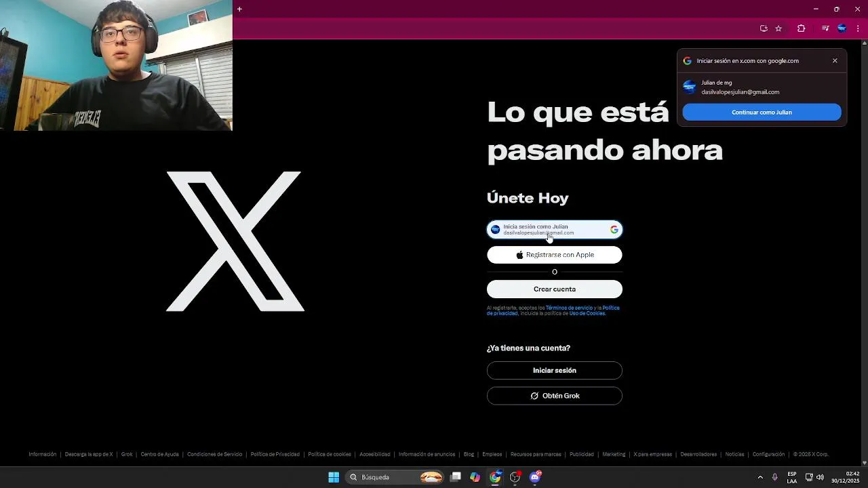Open the Chrome extensions puzzle icon
This screenshot has height=488, width=868.
[x=802, y=28]
